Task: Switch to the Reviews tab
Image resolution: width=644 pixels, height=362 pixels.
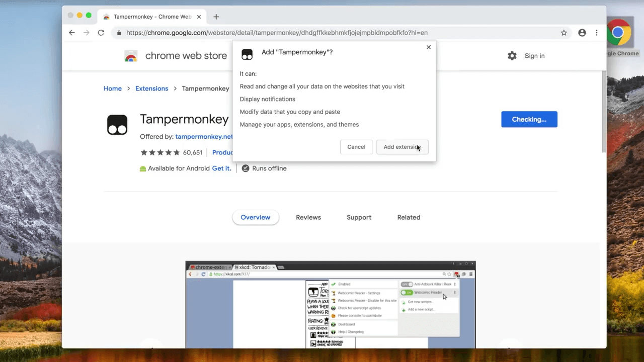Action: click(x=308, y=217)
